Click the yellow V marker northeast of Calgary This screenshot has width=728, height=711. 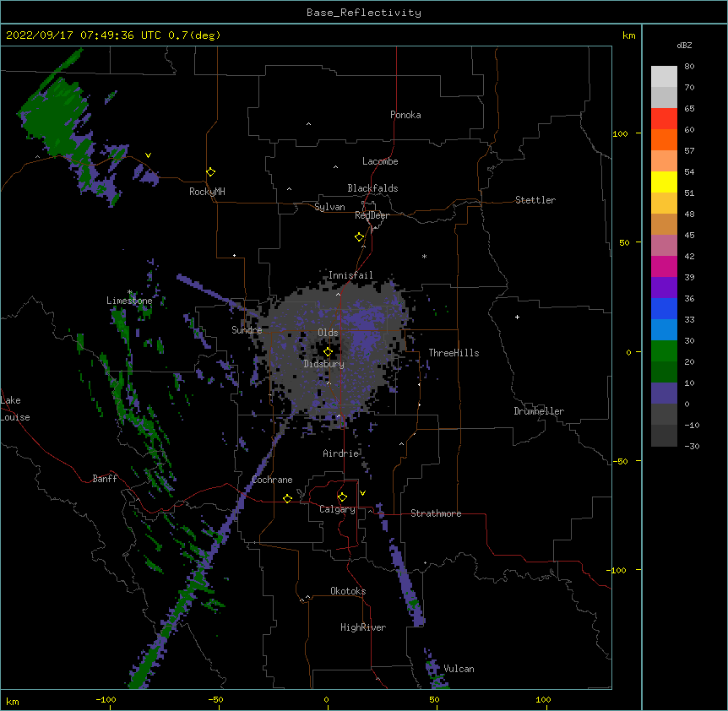[x=362, y=493]
